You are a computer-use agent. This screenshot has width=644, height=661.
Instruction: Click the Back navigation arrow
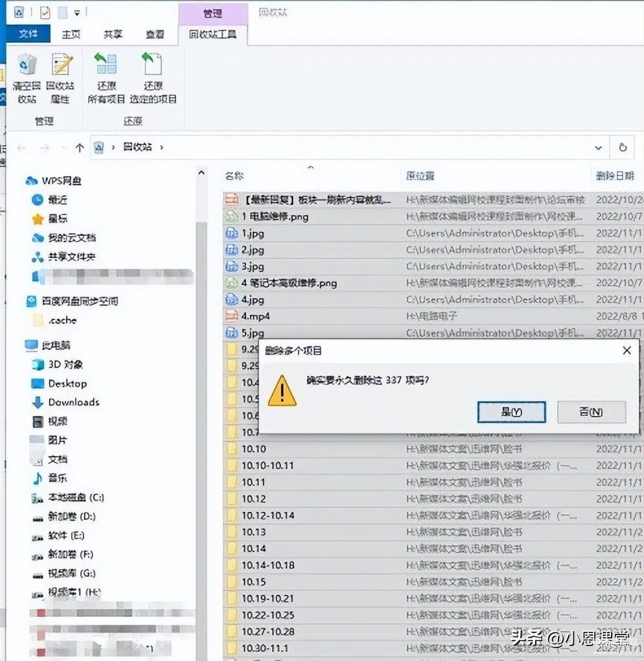tap(21, 148)
